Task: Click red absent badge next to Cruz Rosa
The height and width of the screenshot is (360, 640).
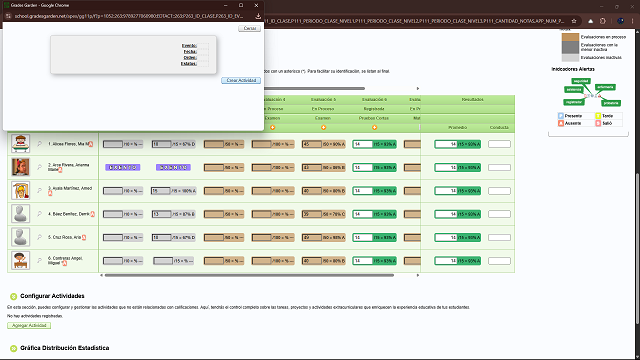Action: (x=84, y=238)
